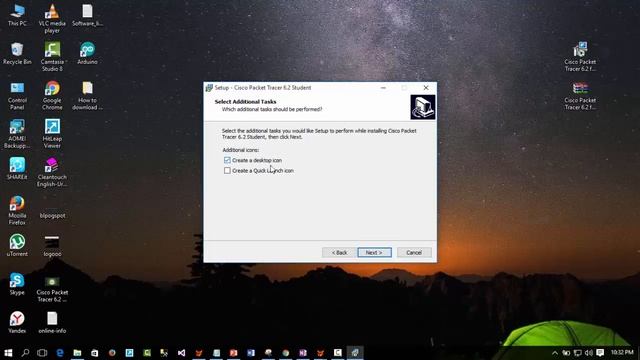Open the Action Center notifications
640x360 pixels.
click(x=600, y=353)
